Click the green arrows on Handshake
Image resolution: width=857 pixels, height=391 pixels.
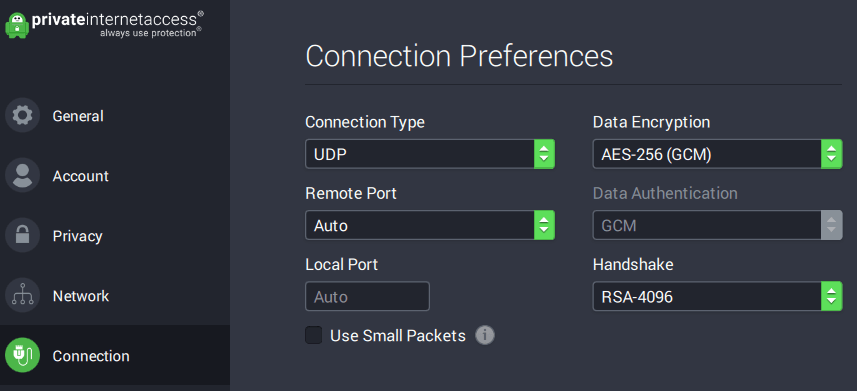click(831, 296)
